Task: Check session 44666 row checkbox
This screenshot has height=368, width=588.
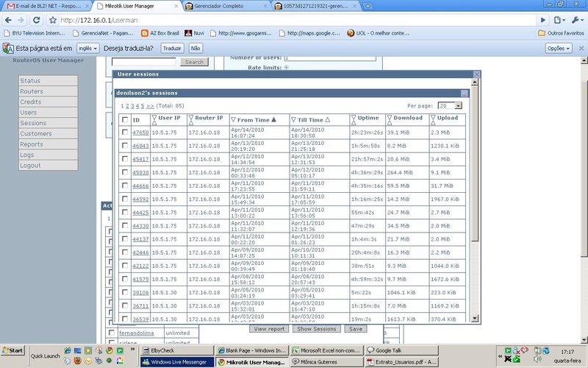Action: click(125, 185)
